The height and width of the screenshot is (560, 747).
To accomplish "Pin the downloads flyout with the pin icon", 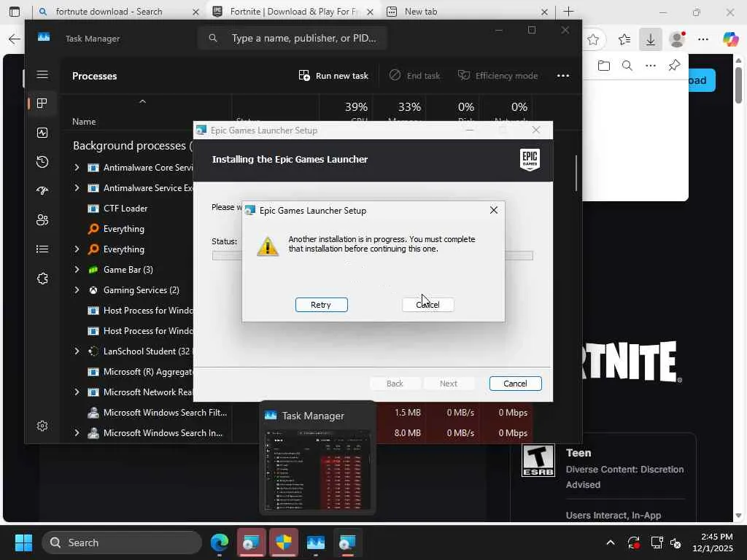I will 674,65.
